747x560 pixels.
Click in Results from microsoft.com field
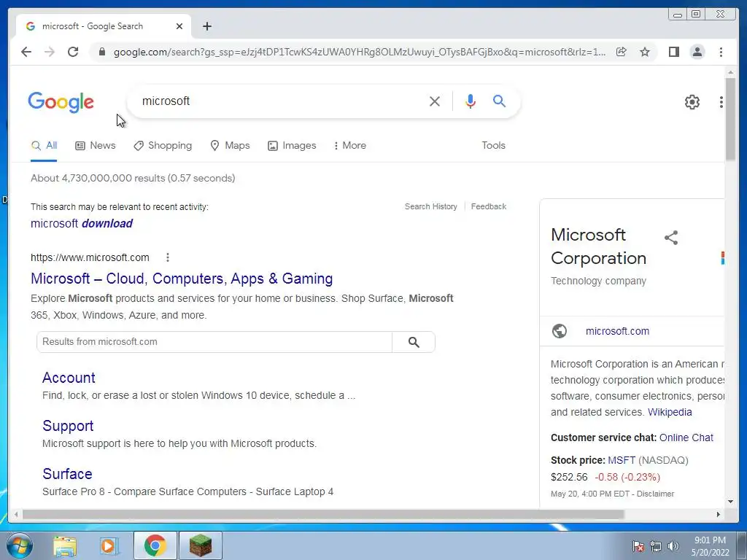pos(214,342)
